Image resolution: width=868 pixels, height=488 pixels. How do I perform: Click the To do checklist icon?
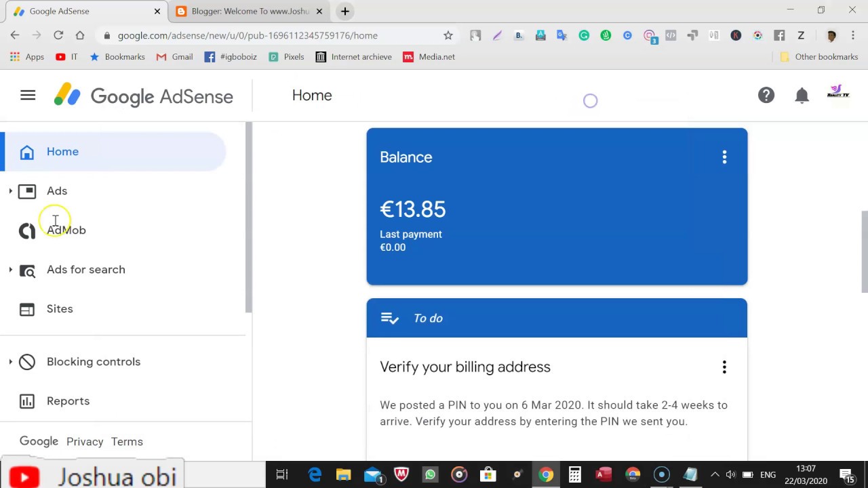(390, 318)
